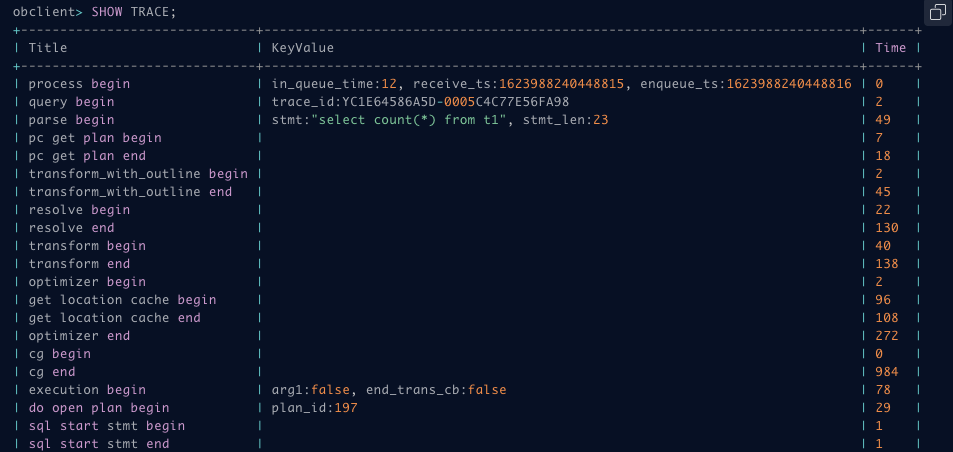Click the SHOW TRACE command text

pyautogui.click(x=134, y=12)
